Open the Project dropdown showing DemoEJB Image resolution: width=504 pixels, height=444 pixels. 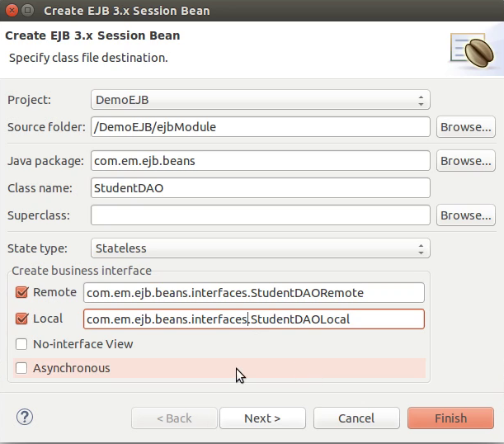coord(261,100)
